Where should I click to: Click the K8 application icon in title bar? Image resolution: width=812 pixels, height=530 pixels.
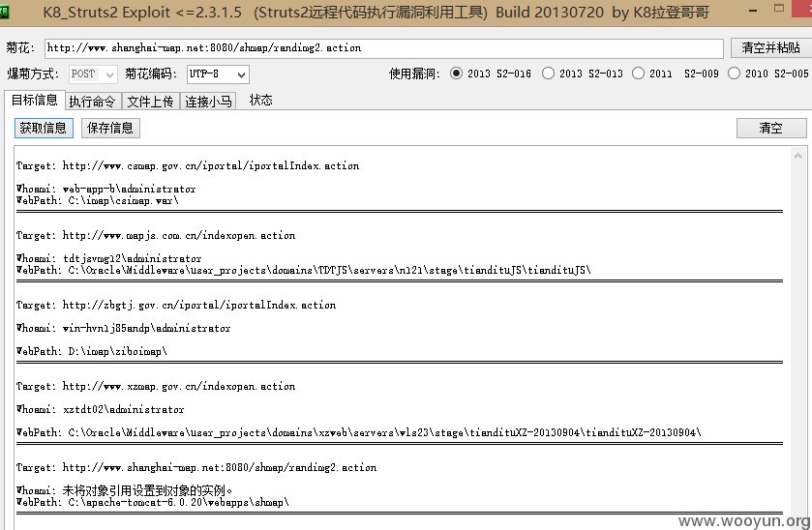point(4,12)
